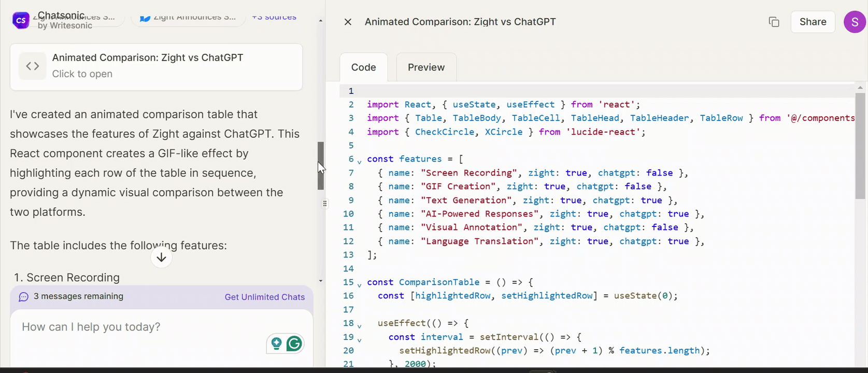Click the chat panel scrollbar thumb

(x=321, y=166)
